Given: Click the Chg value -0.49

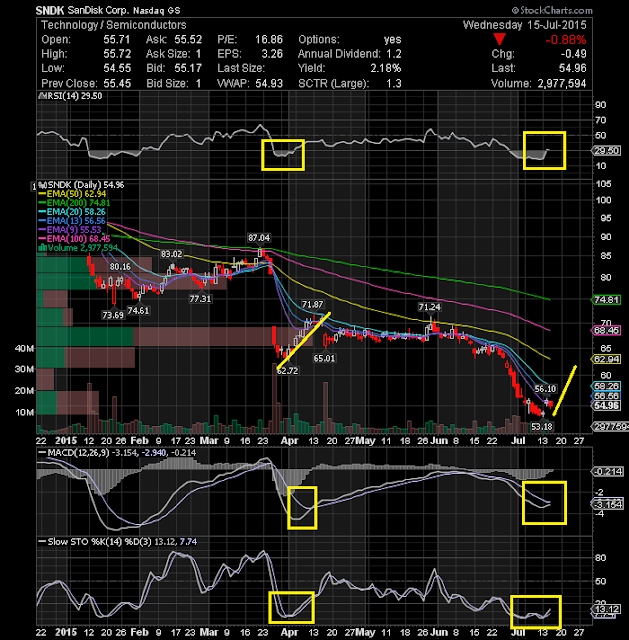Looking at the screenshot, I should click(573, 54).
